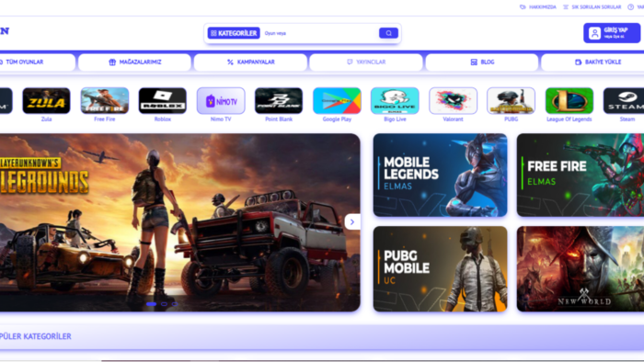Viewport: 644px width, 362px height.
Task: Open the Free Fire Elmas card
Action: [x=581, y=175]
